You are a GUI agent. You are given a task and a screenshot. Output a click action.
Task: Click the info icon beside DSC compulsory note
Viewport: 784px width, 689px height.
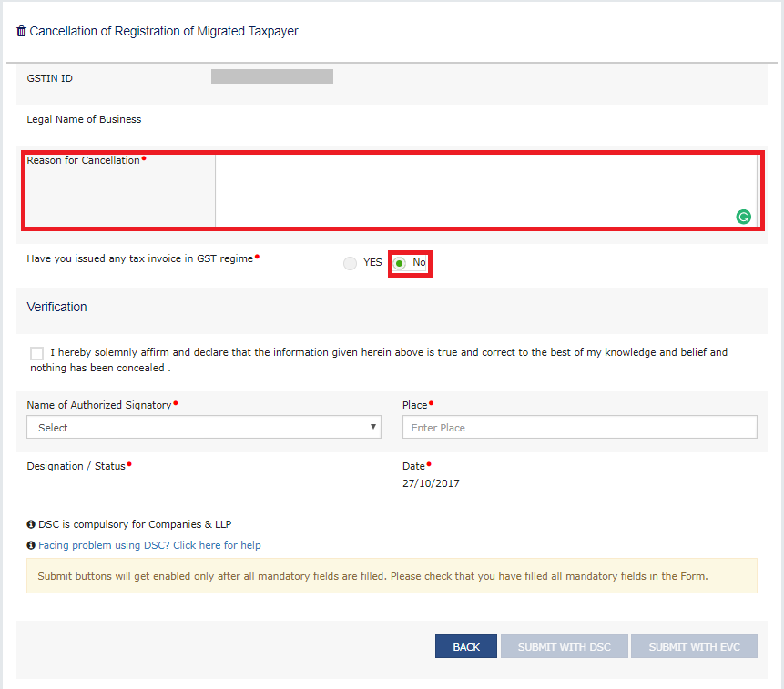(29, 524)
